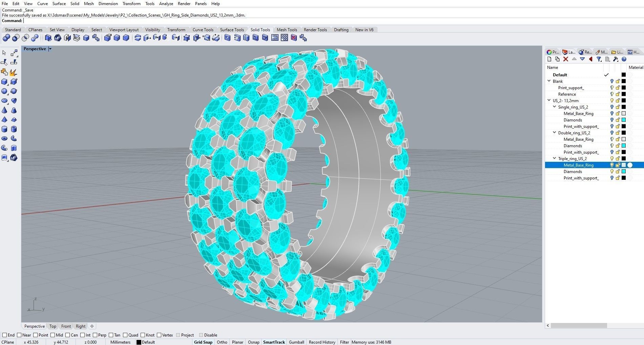Select the Box solid tool in sidebar
This screenshot has width=644, height=345.
4,82
